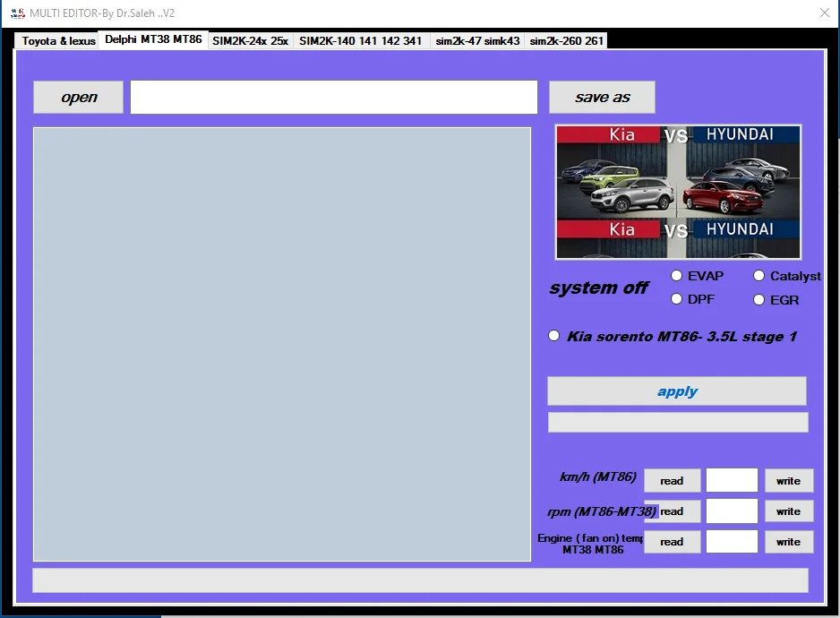Select the sim2k-260 261 tab
The height and width of the screenshot is (618, 840).
point(566,39)
